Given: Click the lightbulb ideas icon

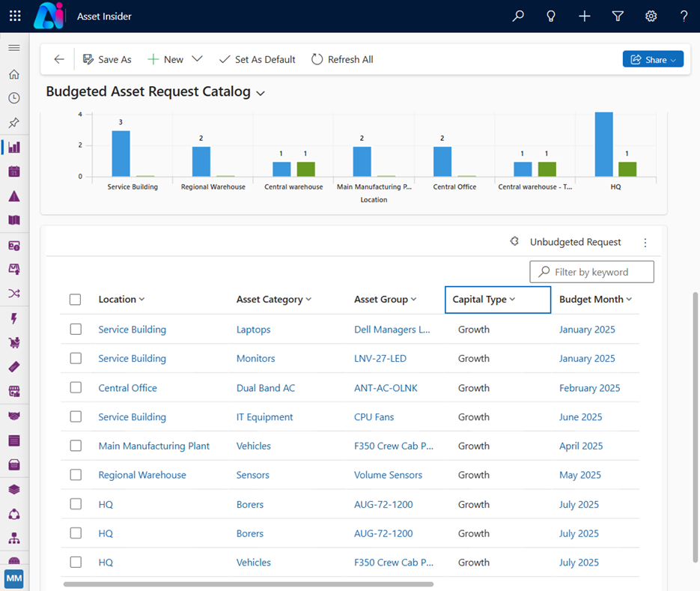Looking at the screenshot, I should 551,16.
